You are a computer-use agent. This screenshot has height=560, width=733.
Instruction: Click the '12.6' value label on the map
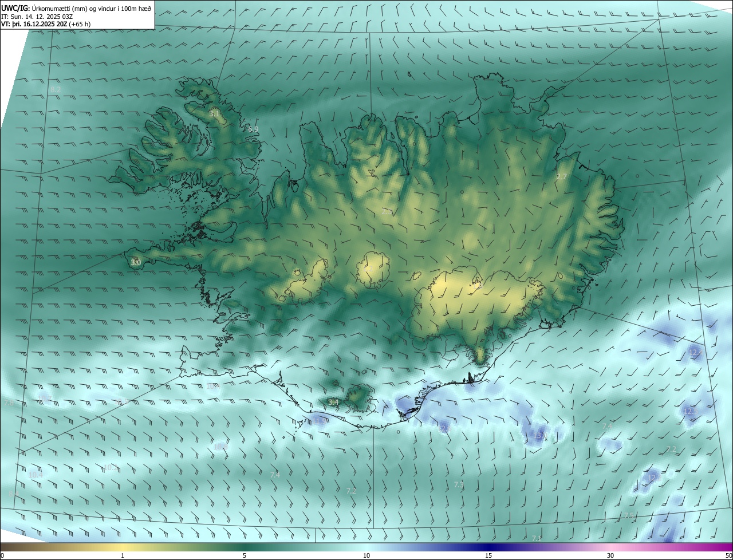click(445, 428)
